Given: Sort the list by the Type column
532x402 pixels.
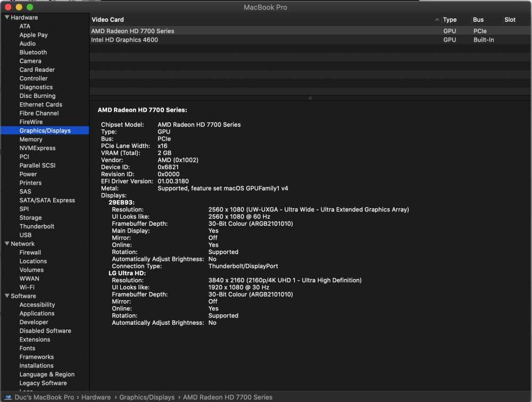Looking at the screenshot, I should [x=450, y=20].
